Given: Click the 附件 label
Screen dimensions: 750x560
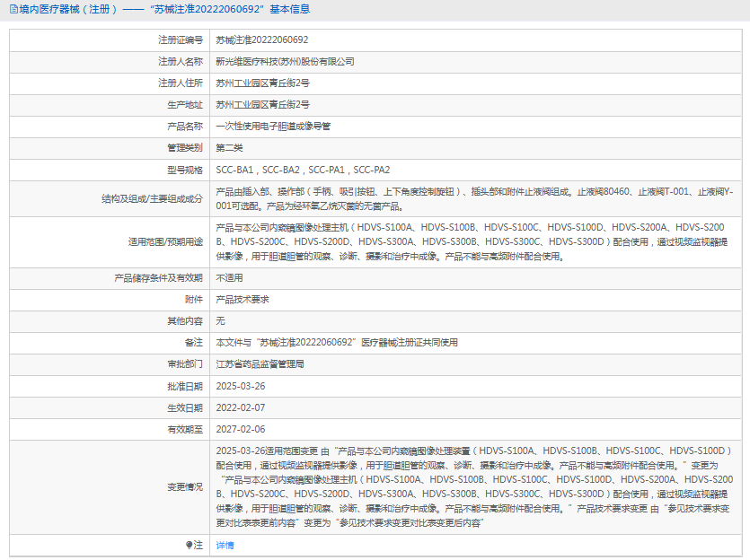Looking at the screenshot, I should tap(194, 299).
